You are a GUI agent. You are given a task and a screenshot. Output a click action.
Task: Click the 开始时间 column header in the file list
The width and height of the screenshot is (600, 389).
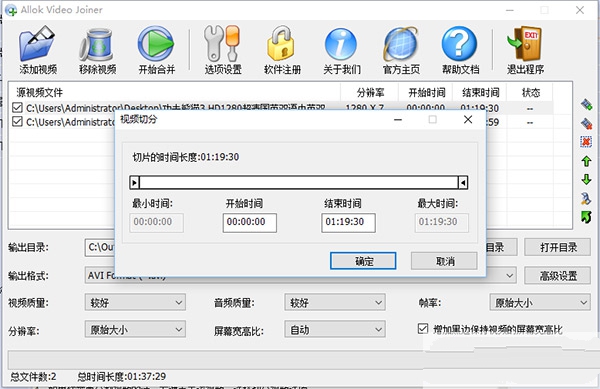pyautogui.click(x=426, y=93)
